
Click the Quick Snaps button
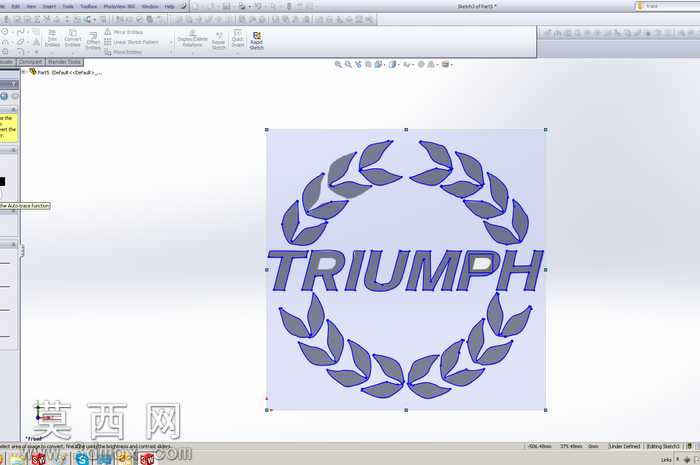238,39
